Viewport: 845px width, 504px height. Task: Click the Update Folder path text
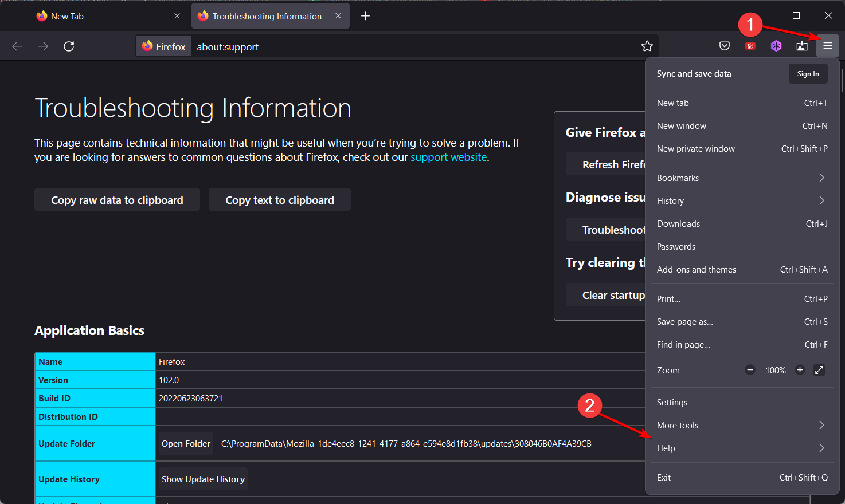click(x=406, y=444)
